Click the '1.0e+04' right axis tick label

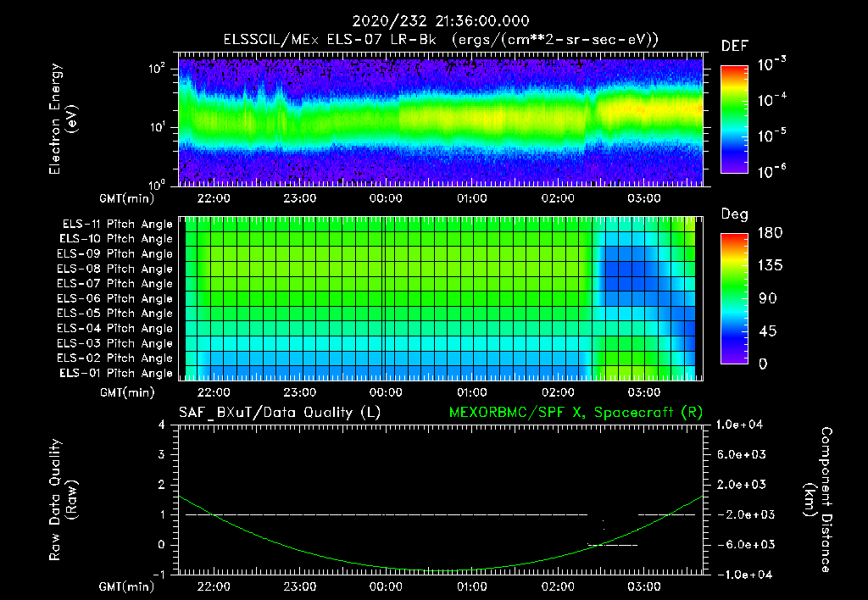[739, 425]
